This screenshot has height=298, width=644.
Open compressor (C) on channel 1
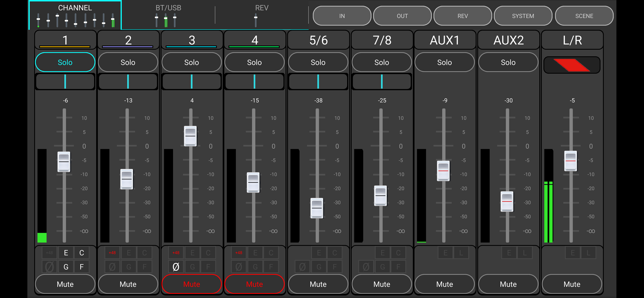point(82,253)
